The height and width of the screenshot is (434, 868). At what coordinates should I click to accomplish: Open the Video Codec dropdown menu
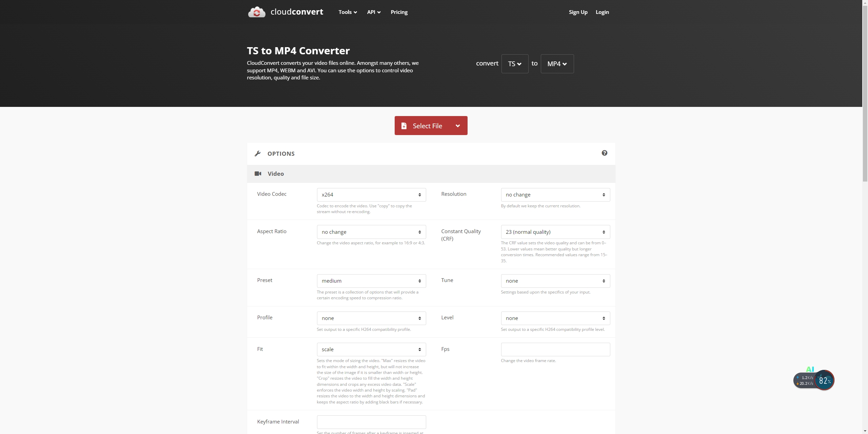tap(371, 194)
